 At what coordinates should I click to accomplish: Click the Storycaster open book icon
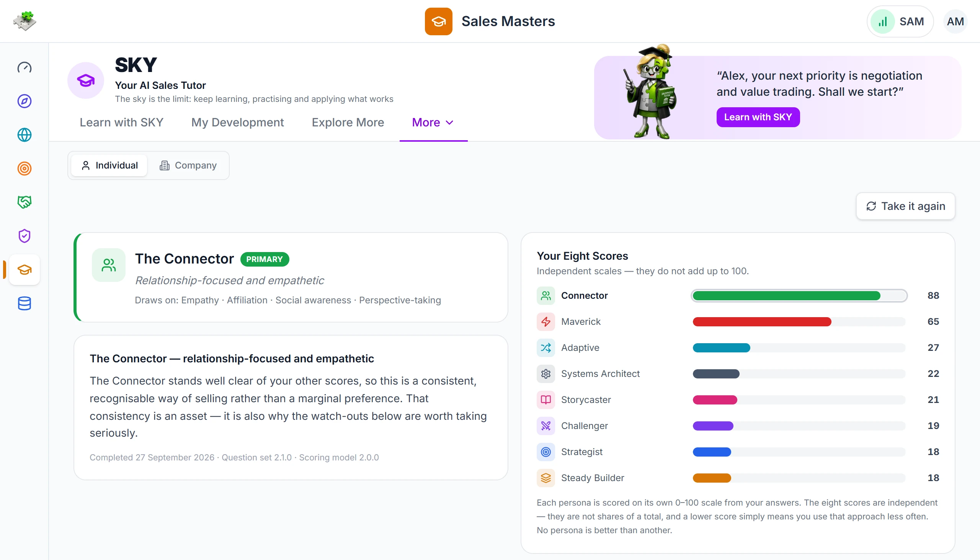(546, 400)
